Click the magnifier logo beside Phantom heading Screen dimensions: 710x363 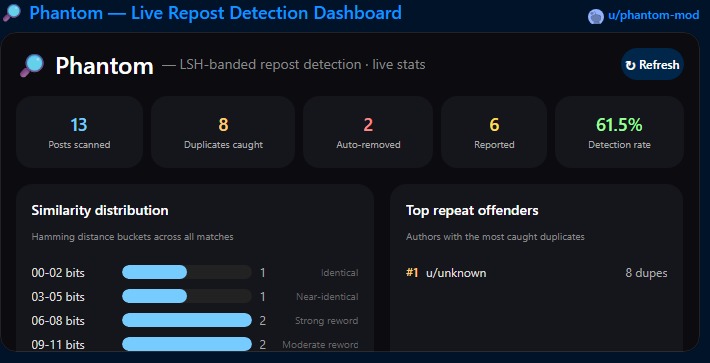click(x=32, y=66)
